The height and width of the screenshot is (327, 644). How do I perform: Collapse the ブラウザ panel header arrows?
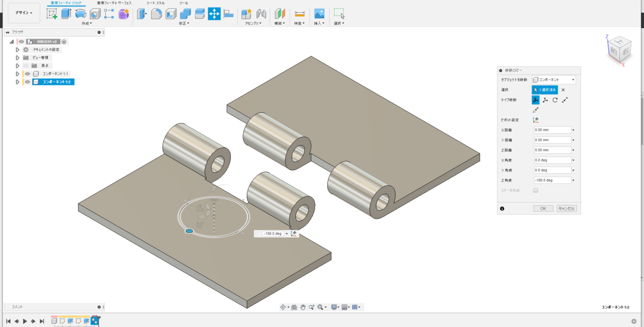point(8,32)
